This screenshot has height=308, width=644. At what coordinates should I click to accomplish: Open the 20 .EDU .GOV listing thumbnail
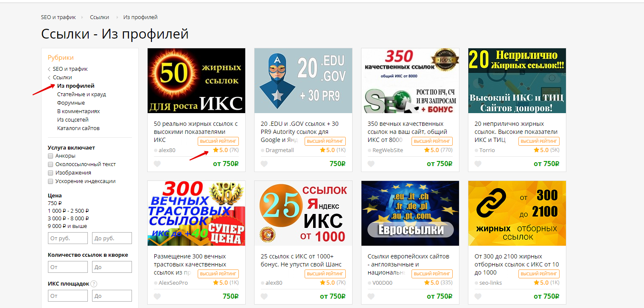303,80
